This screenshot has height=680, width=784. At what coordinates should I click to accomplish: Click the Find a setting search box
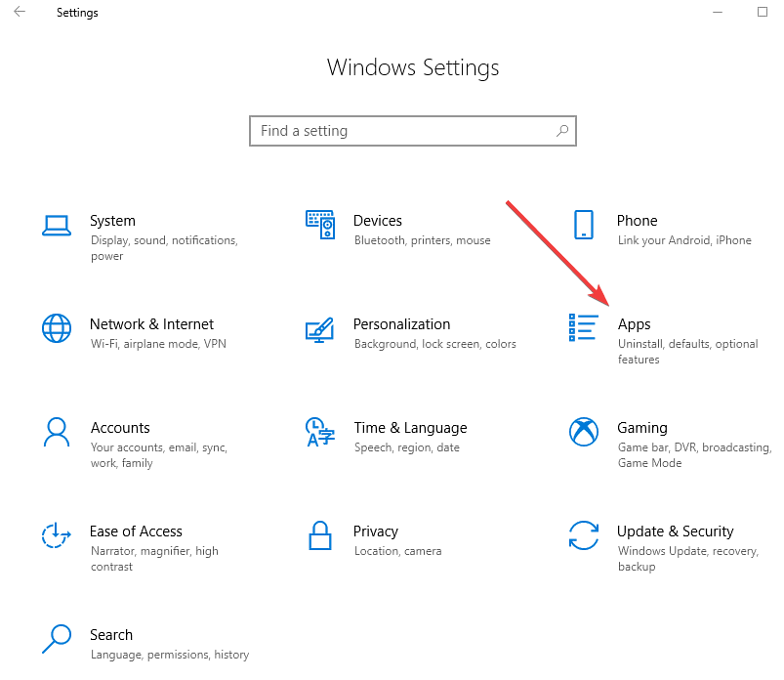tap(412, 130)
